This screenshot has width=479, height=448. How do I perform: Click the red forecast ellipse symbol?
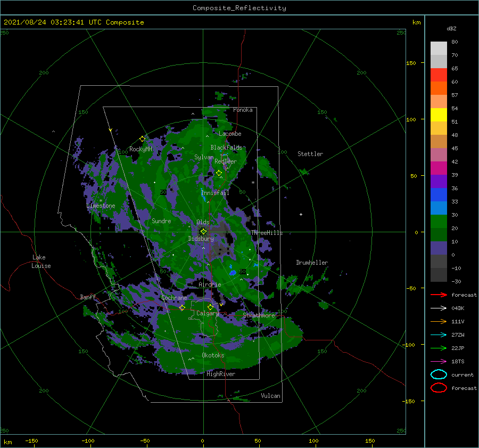(x=439, y=388)
